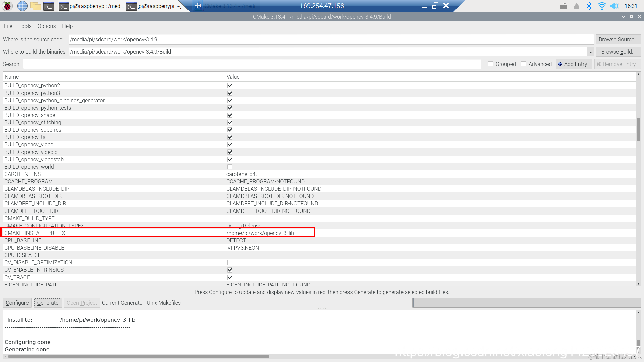Enable the Grouped checkbox
644x362 pixels.
[x=490, y=64]
